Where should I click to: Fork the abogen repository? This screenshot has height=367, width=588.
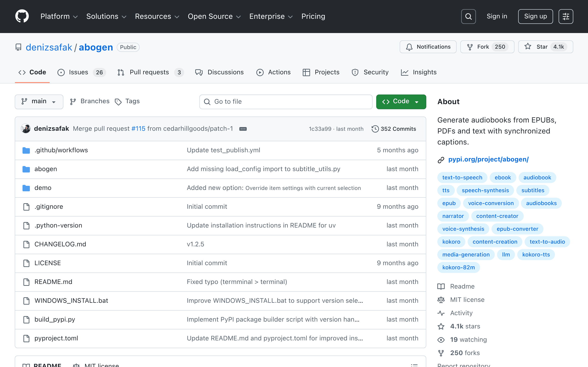coord(487,47)
